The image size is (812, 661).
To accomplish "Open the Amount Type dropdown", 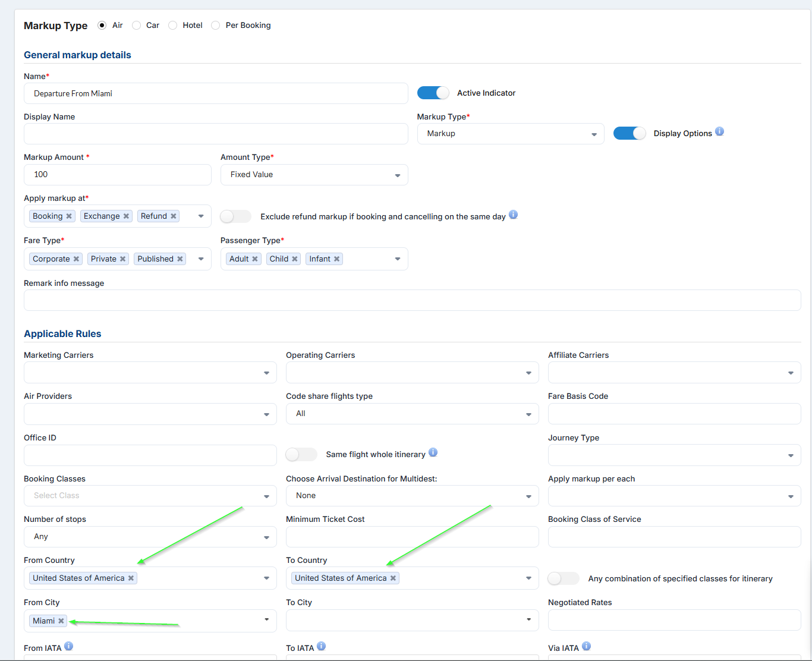I will click(314, 175).
